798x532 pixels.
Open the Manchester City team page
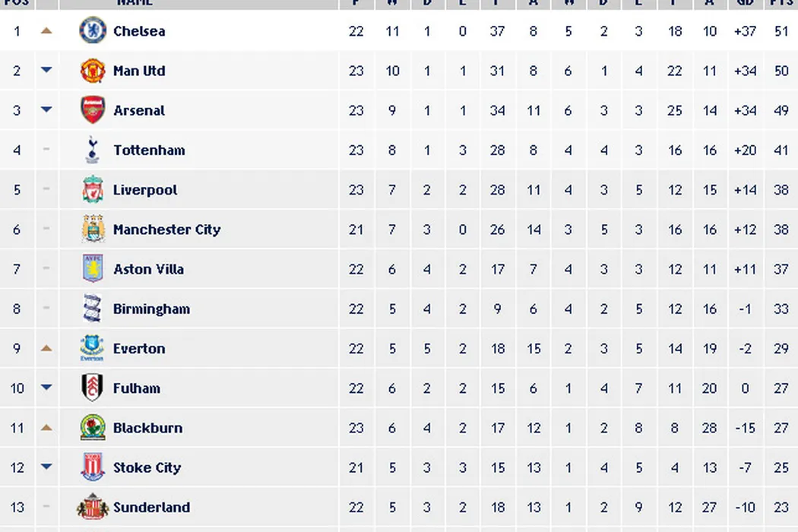point(166,230)
